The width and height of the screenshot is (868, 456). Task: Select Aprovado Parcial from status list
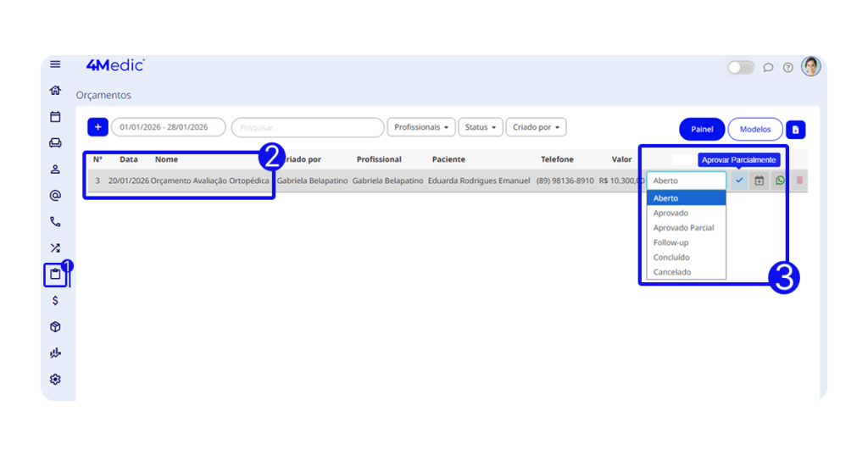tap(683, 228)
